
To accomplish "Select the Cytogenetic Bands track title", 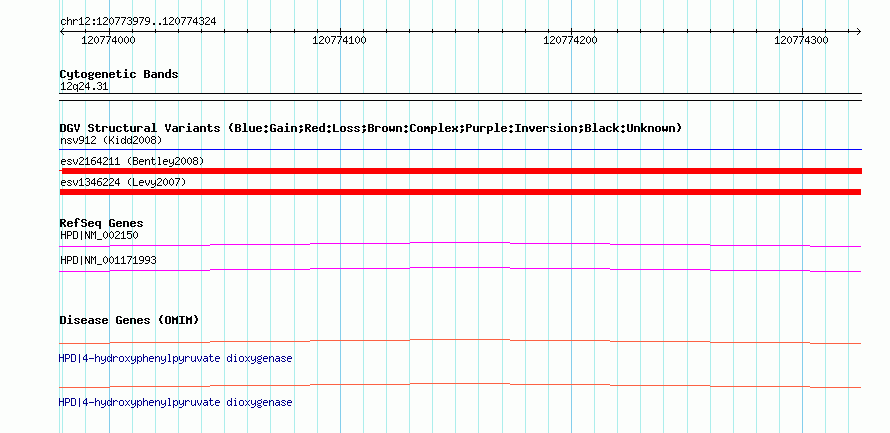I will pyautogui.click(x=119, y=74).
